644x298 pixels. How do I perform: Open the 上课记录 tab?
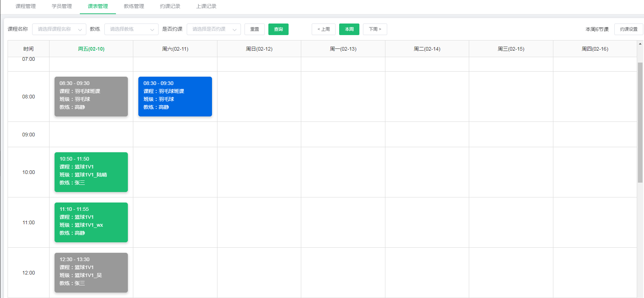point(206,6)
